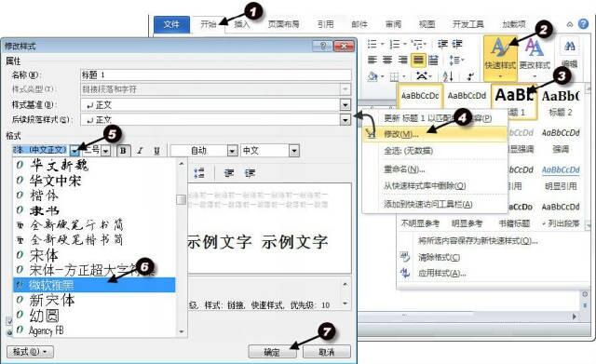The image size is (596, 364).
Task: Expand the Numbering dropdown arrow
Action: click(405, 45)
